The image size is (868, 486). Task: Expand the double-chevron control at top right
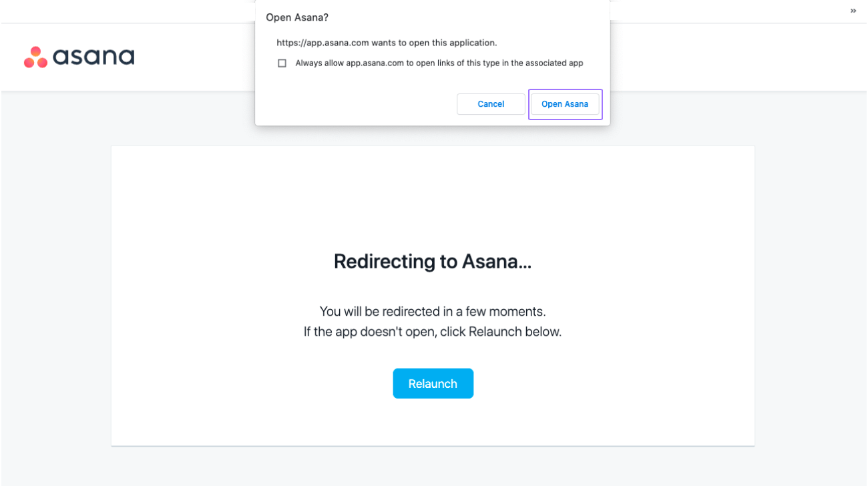[x=853, y=11]
